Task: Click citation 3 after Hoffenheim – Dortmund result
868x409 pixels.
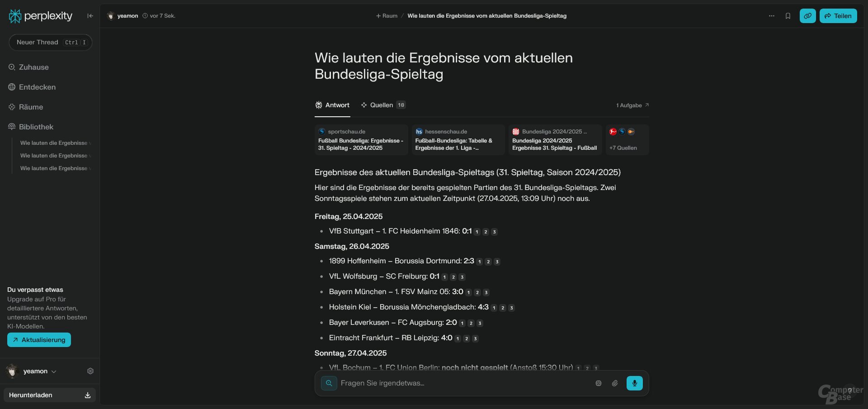Action: tap(497, 262)
